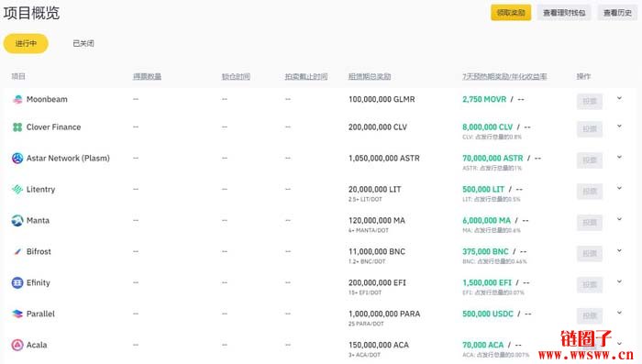642x364 pixels.
Task: Click the Bifrost logo icon
Action: 17,252
